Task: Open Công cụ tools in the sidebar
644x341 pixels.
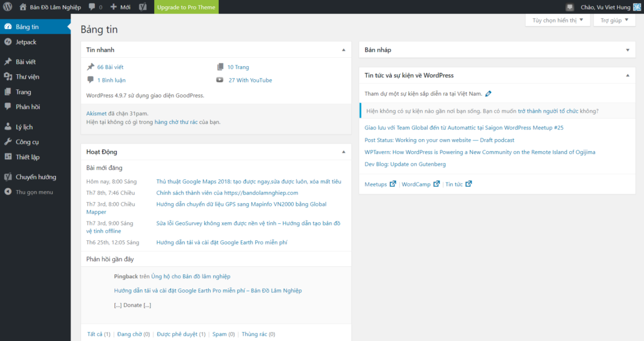Action: click(x=35, y=142)
